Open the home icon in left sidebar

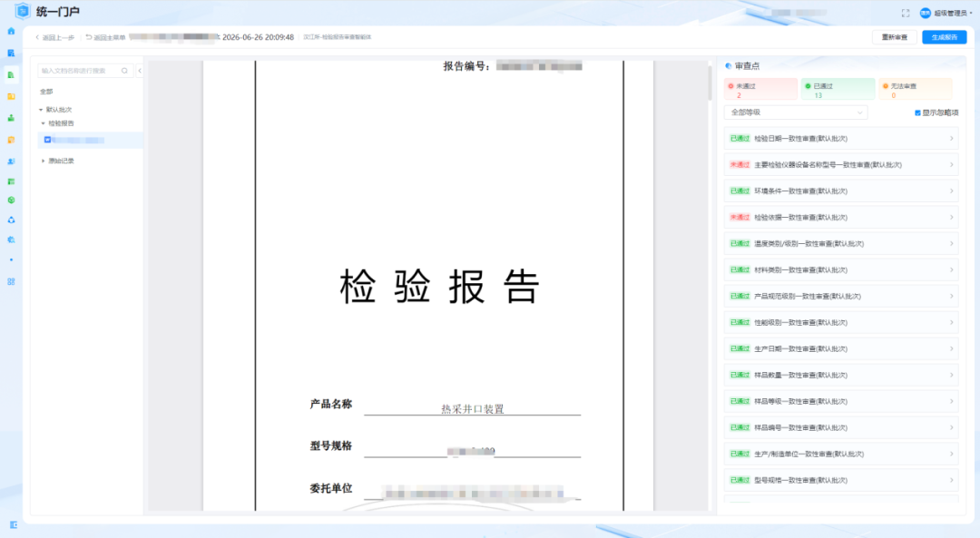pos(11,31)
